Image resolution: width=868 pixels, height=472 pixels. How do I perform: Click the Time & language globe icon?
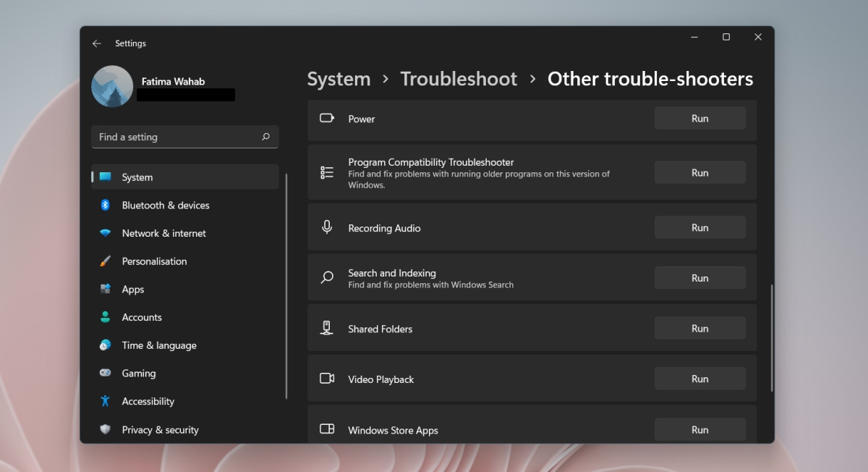106,345
